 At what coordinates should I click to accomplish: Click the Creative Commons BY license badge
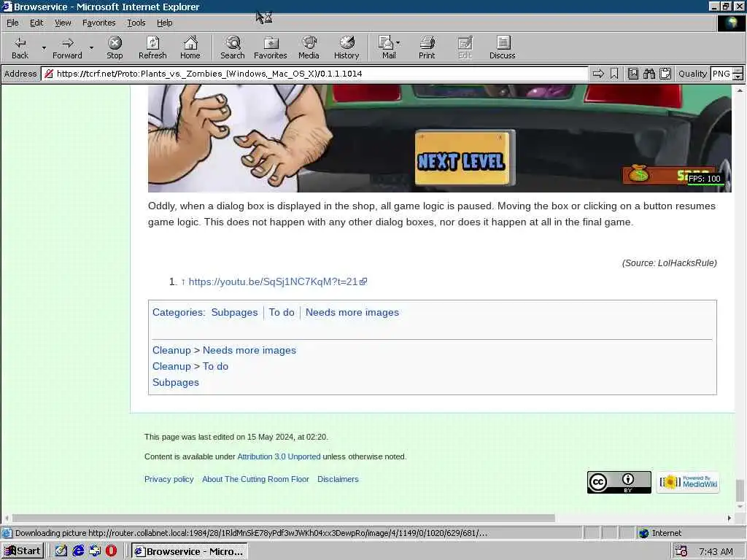[x=619, y=483]
